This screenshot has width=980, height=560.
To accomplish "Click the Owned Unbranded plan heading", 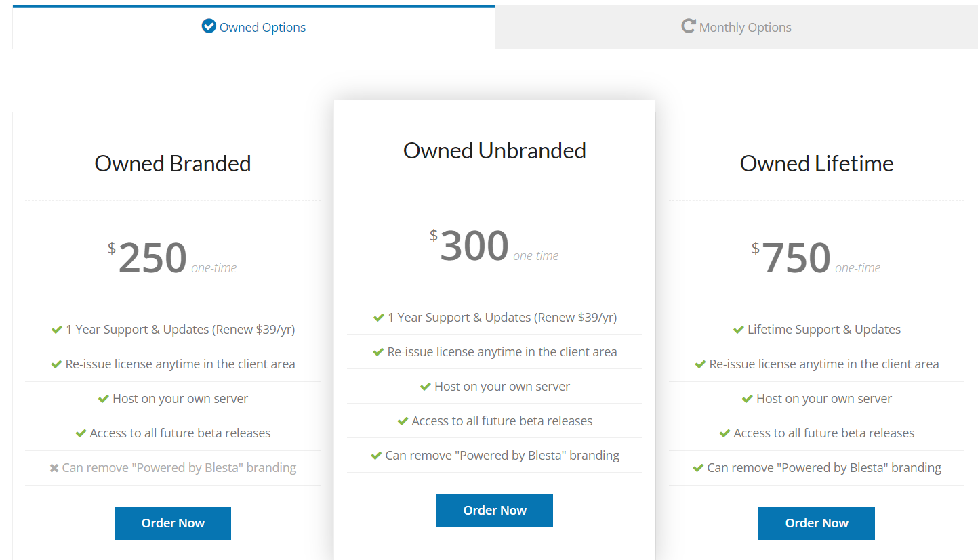I will coord(495,150).
